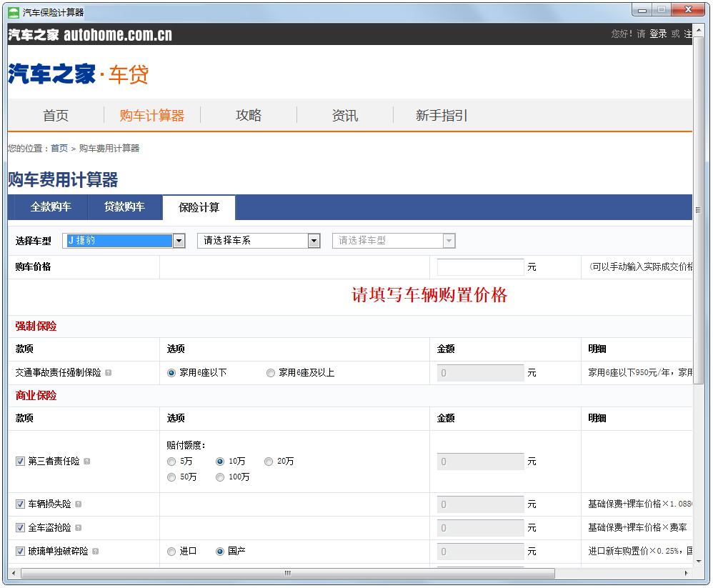Image resolution: width=713 pixels, height=588 pixels.
Task: Click help icon beside 交通事故责任强制保险
Action: 109,373
